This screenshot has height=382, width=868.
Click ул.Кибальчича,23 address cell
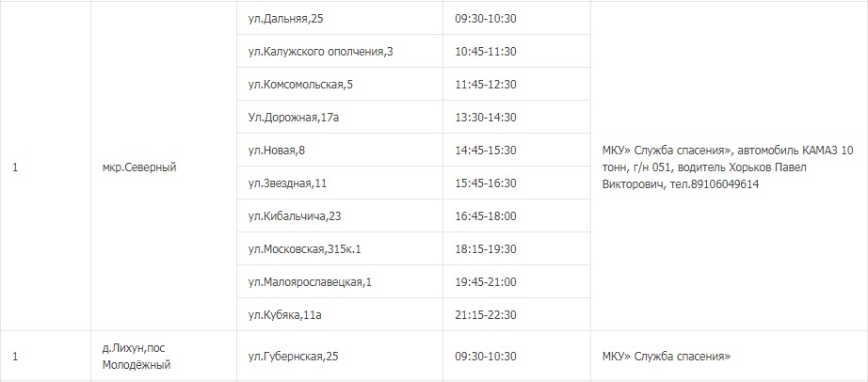pyautogui.click(x=294, y=215)
